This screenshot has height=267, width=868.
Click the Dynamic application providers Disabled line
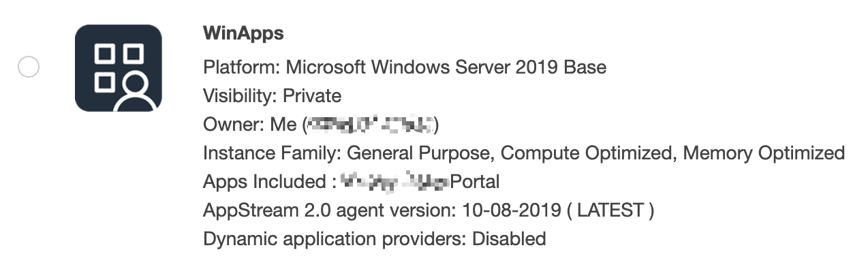(375, 239)
